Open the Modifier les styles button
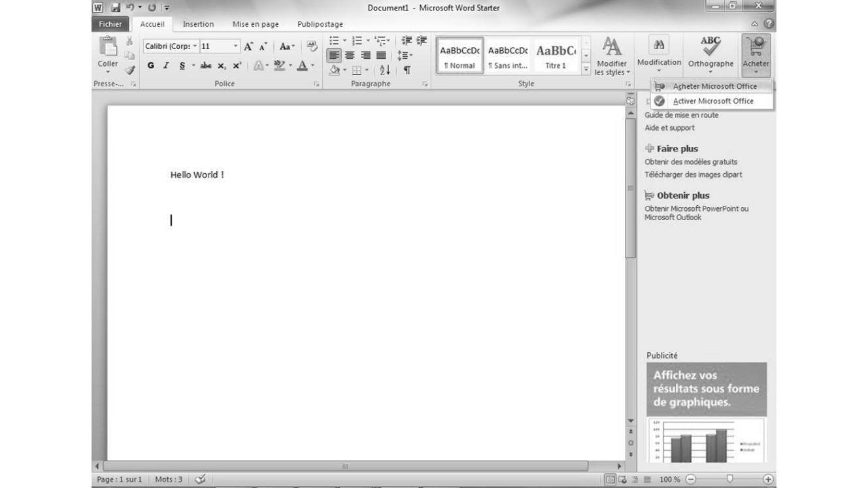The image size is (868, 488). (611, 56)
